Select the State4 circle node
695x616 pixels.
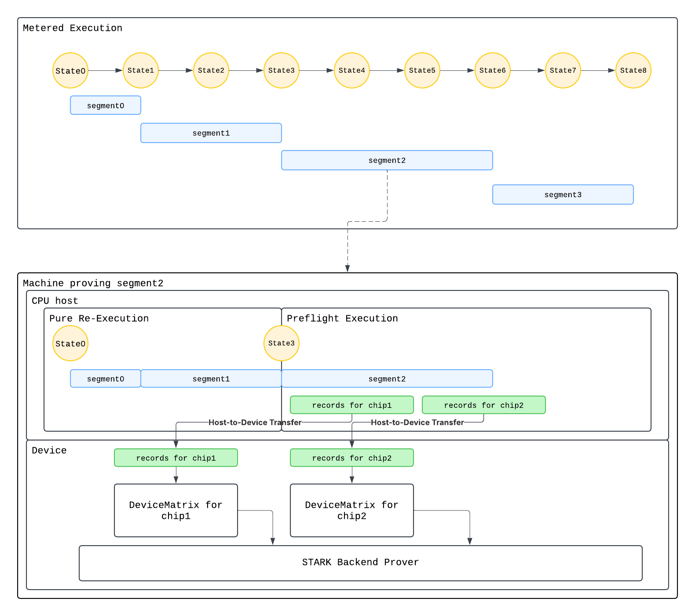pos(352,70)
